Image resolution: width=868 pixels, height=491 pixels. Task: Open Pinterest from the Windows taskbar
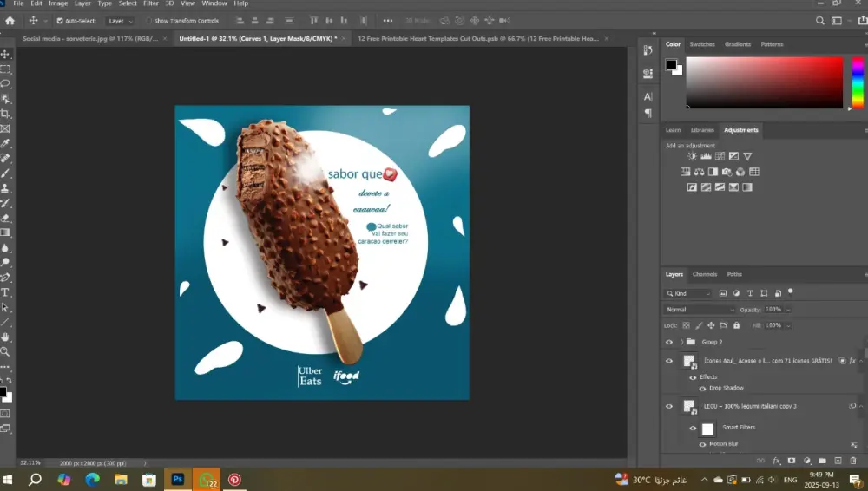coord(234,480)
